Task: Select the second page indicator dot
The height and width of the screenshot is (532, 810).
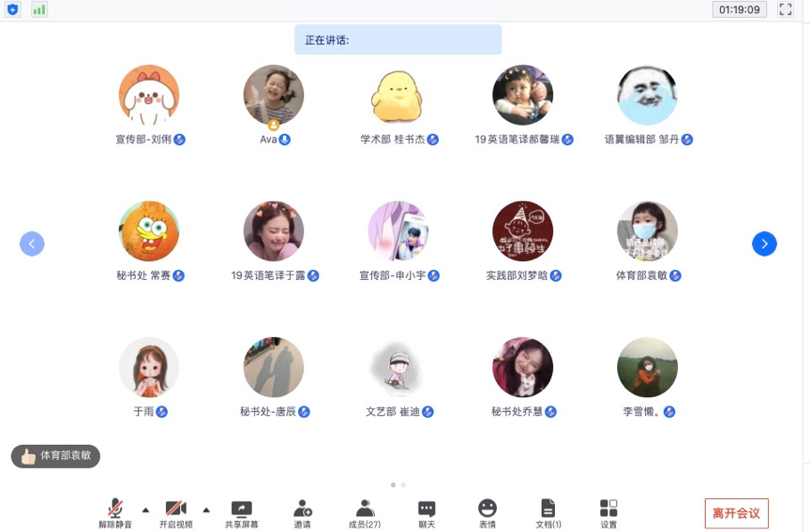Action: coord(403,484)
